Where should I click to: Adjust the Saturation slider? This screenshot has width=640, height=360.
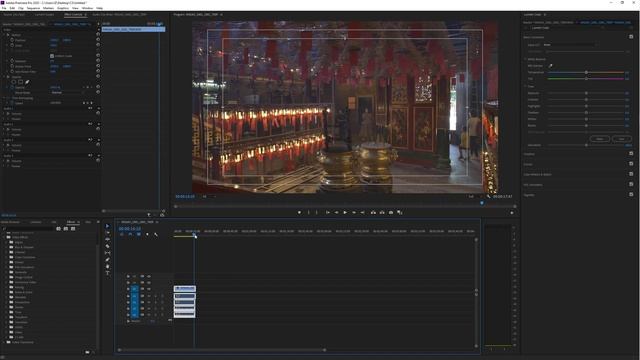click(586, 145)
